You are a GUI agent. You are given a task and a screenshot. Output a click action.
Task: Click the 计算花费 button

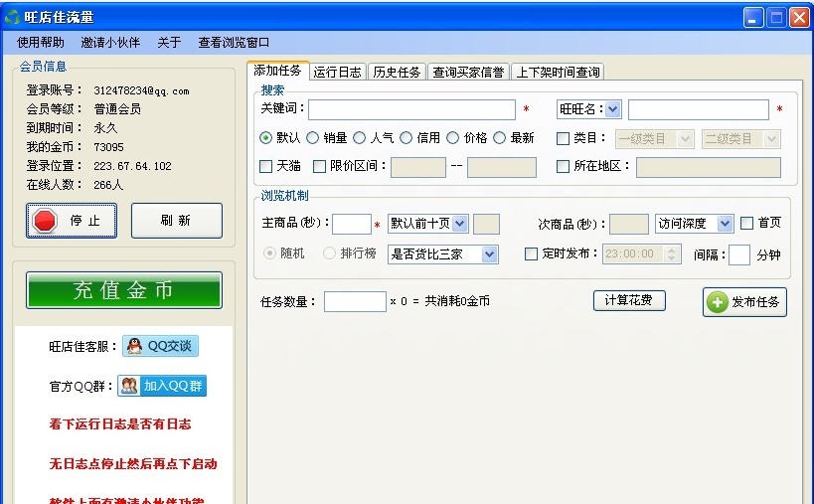629,300
